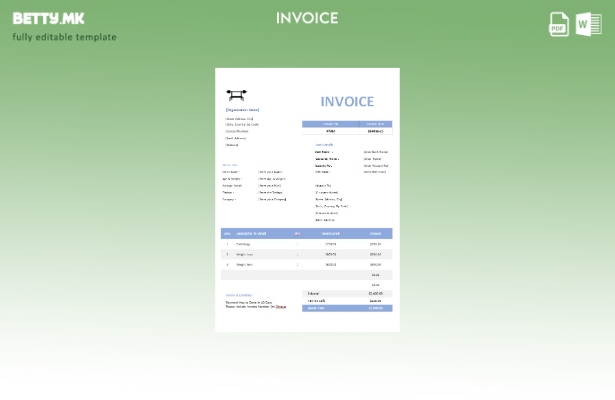Click the Word document format icon

pos(588,24)
